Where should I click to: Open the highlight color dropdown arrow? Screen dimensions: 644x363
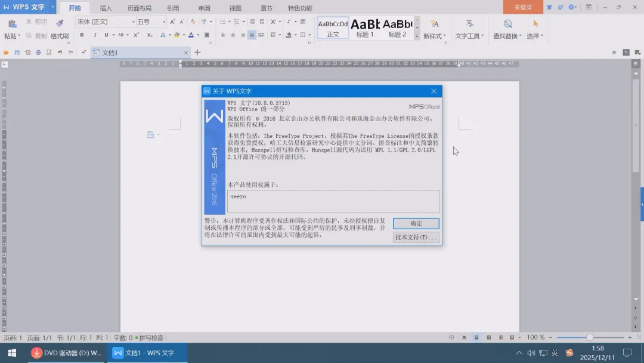tap(184, 35)
